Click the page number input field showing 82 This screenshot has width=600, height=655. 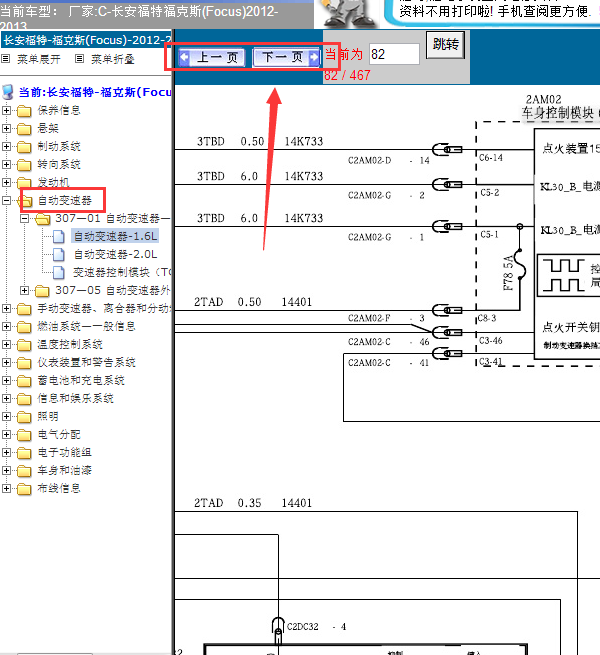click(x=394, y=54)
